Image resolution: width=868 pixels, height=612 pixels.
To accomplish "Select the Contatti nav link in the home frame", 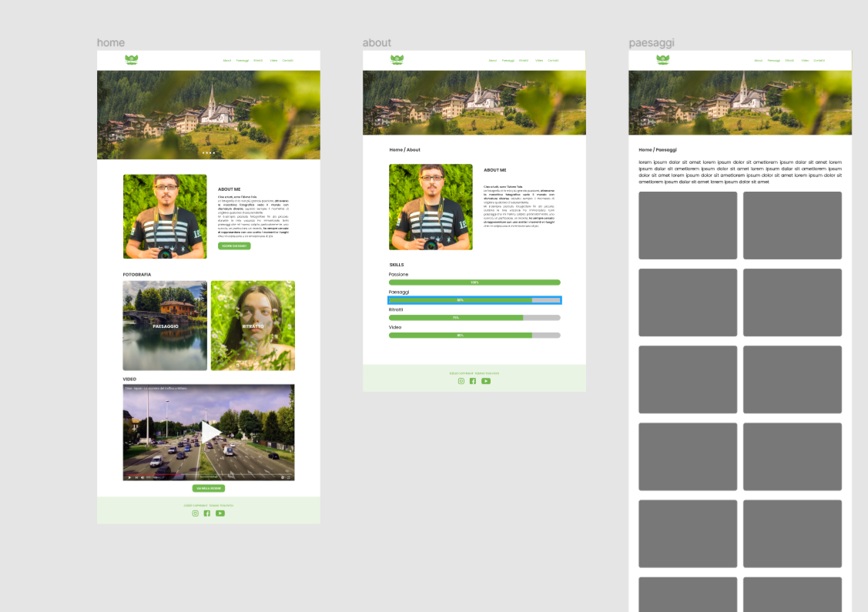I will pos(288,60).
